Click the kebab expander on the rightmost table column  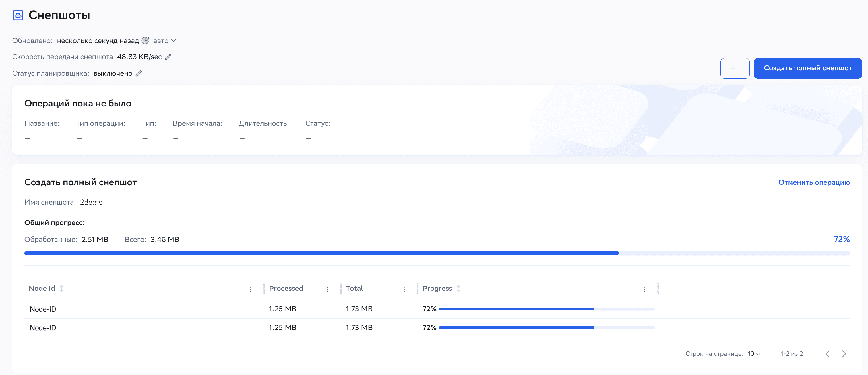pos(645,289)
